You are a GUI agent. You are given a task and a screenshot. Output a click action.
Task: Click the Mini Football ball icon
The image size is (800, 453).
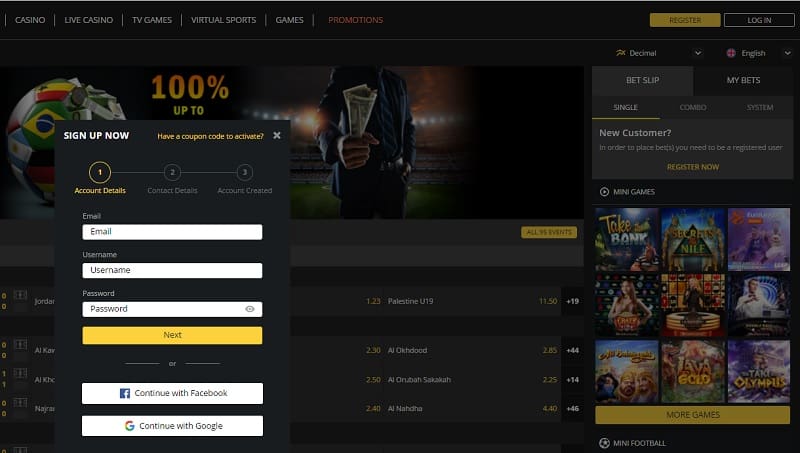tap(604, 443)
